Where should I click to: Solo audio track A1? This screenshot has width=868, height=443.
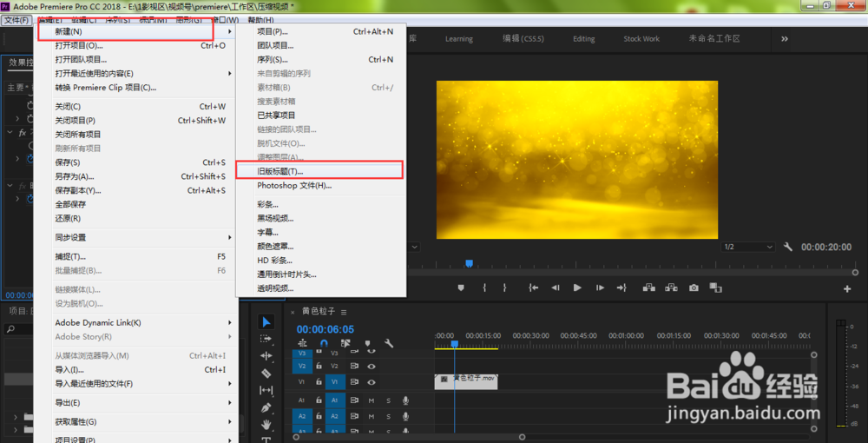click(389, 400)
